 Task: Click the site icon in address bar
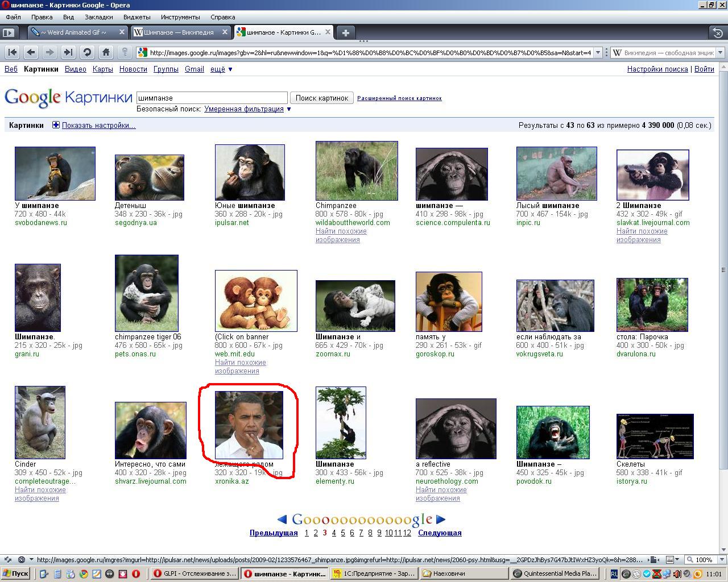(x=142, y=53)
